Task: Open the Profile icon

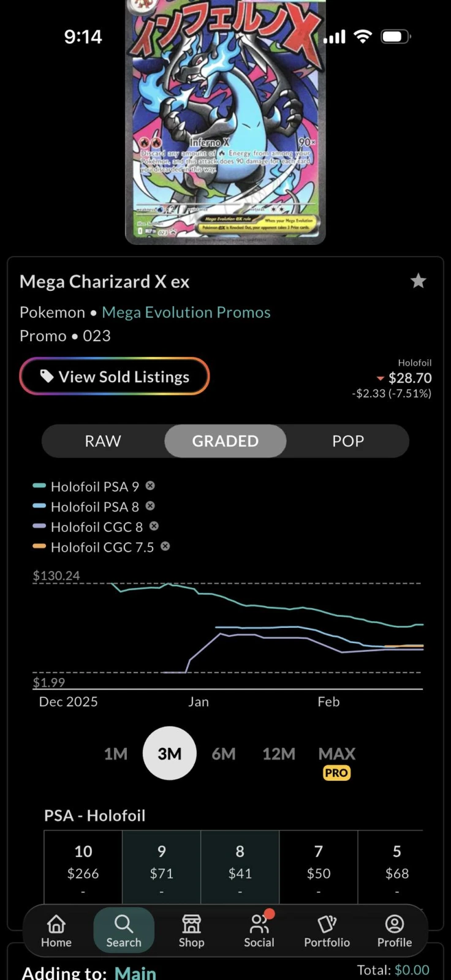Action: 395,924
